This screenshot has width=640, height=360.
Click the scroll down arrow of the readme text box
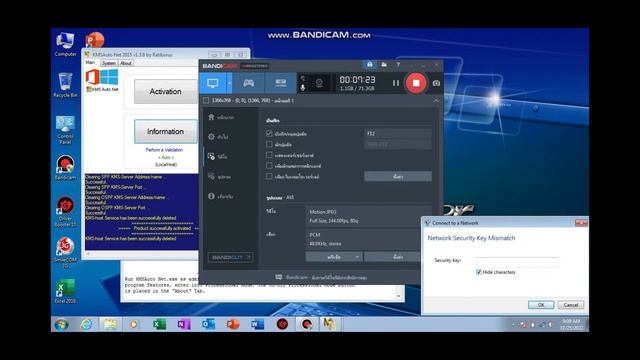[399, 296]
